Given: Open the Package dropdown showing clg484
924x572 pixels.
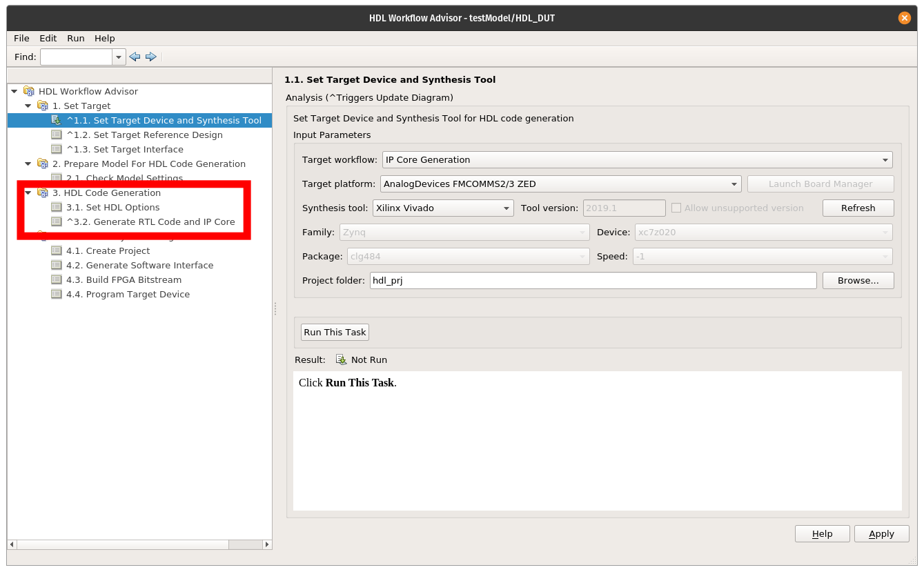Looking at the screenshot, I should 468,256.
